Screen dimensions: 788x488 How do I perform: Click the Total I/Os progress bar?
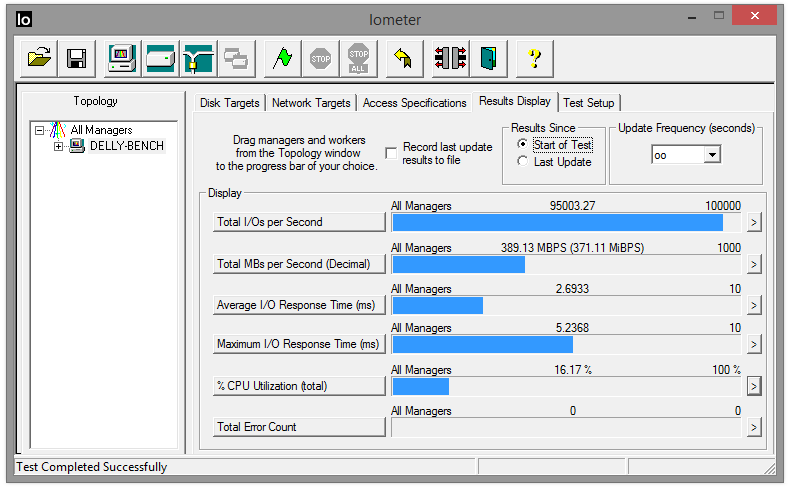tap(566, 223)
